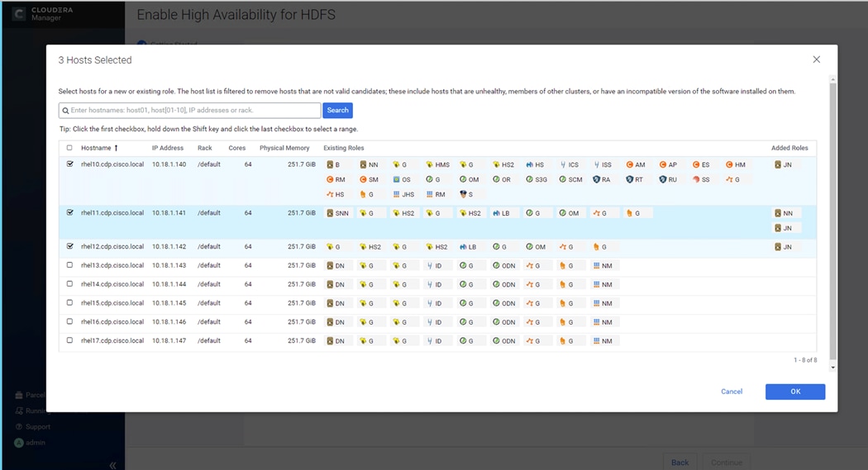
Task: Click the AM role badge in rhel10 row
Action: (636, 164)
